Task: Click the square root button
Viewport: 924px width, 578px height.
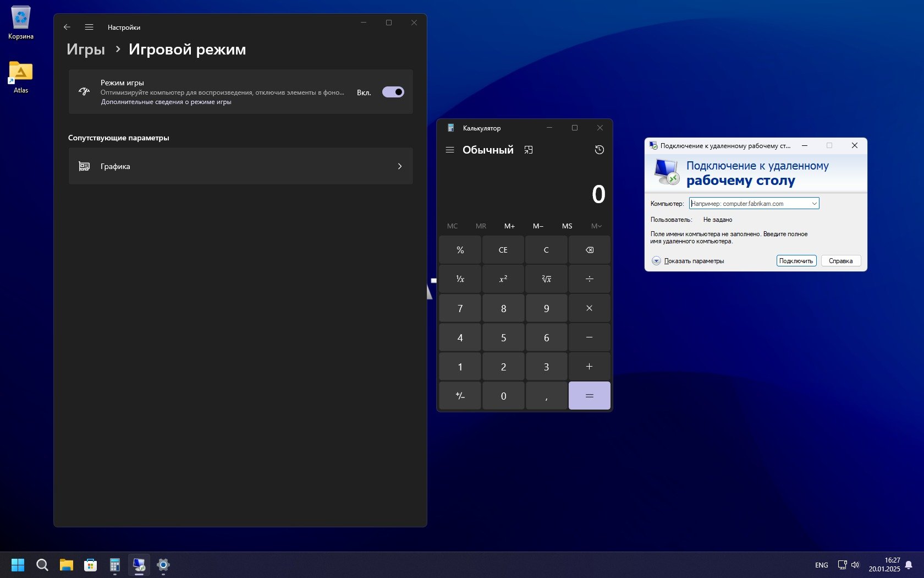Action: tap(546, 279)
